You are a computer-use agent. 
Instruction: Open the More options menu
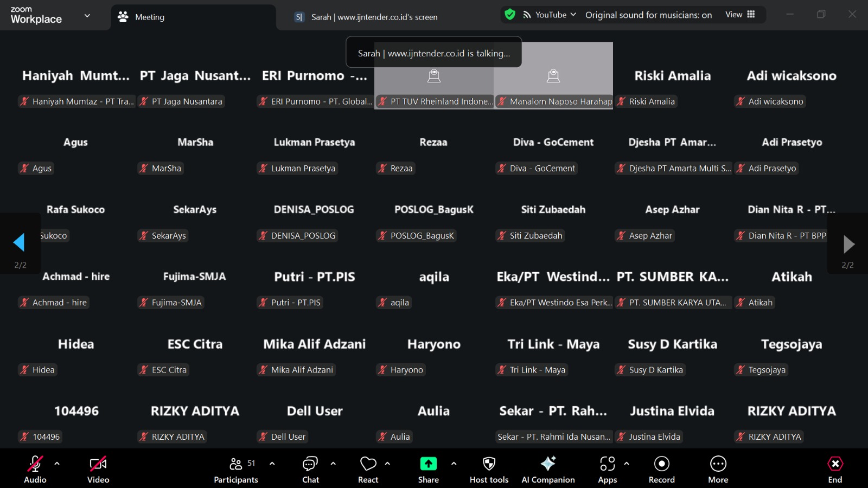pos(718,470)
